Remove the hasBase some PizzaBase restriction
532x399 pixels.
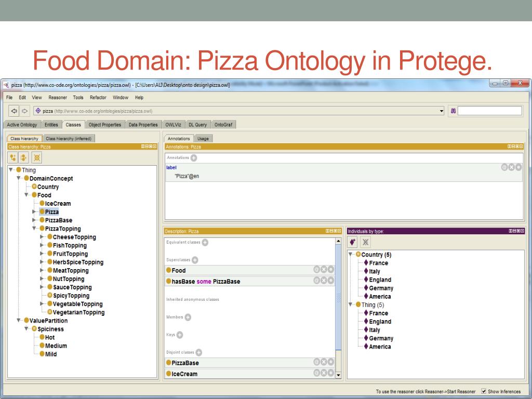pyautogui.click(x=324, y=281)
